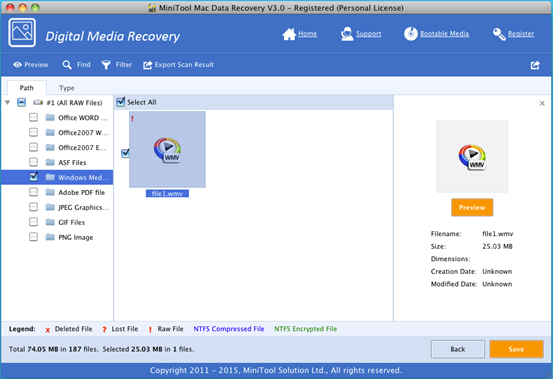Click the Raw File legend entry

pos(166,329)
